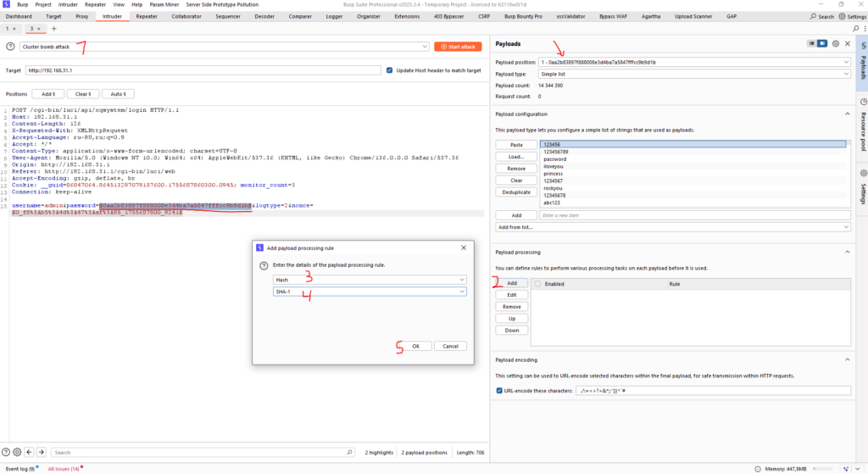This screenshot has width=868, height=473.
Task: Open the Project menu
Action: click(x=43, y=4)
